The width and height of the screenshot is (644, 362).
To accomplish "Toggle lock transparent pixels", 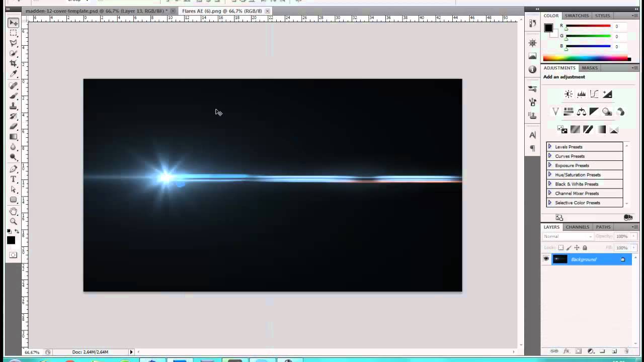I will [x=561, y=247].
